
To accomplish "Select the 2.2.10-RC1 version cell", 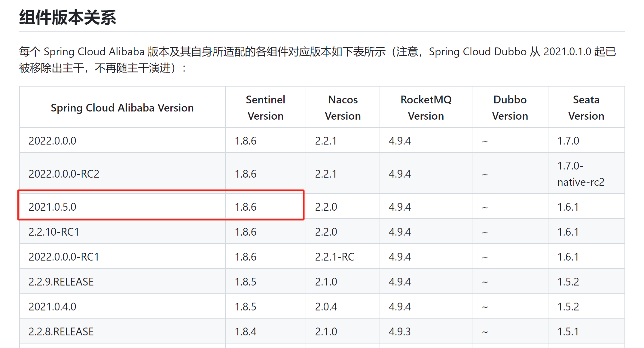I will click(x=122, y=231).
